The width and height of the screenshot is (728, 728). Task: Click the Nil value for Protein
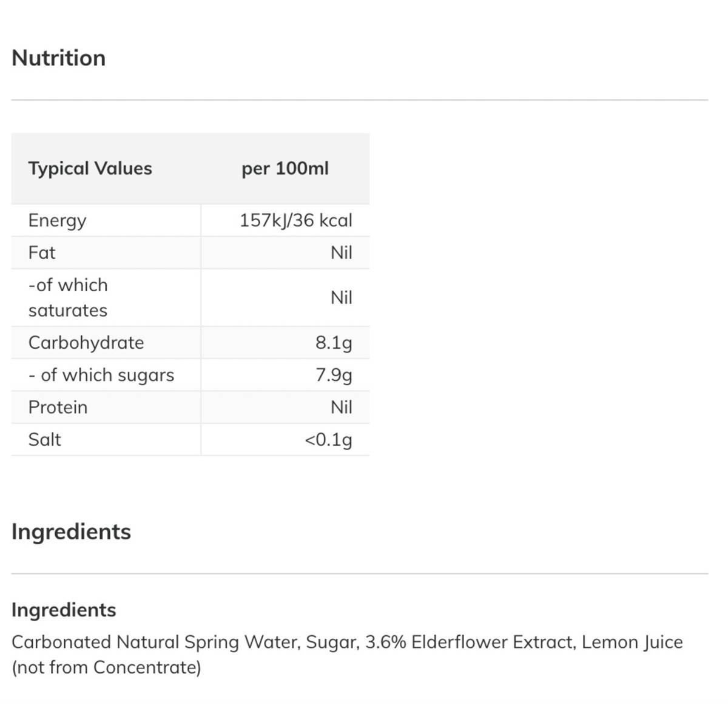341,407
